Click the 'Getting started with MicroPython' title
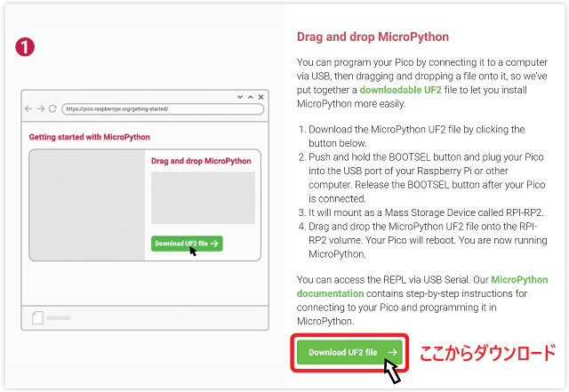This screenshot has height=392, width=569. pos(89,137)
